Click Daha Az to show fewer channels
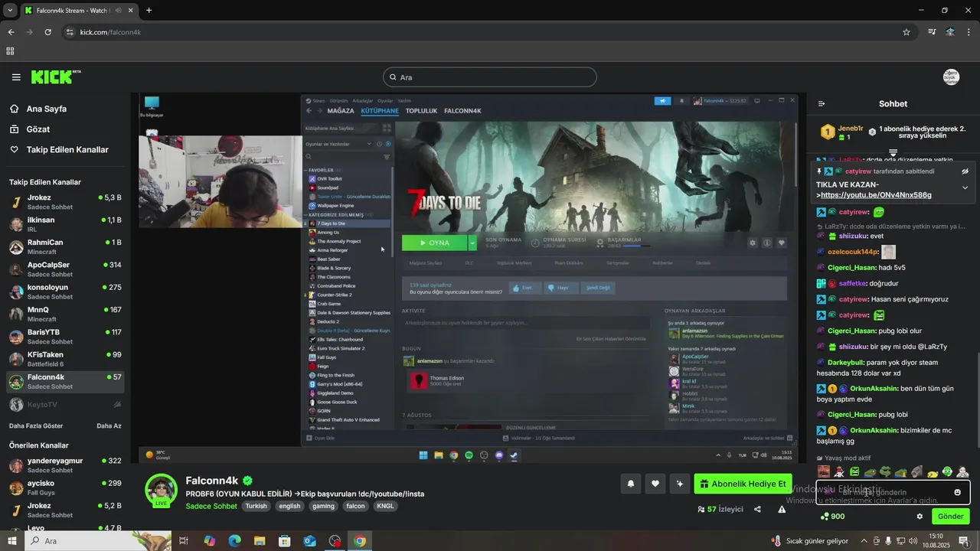This screenshot has width=980, height=551. pyautogui.click(x=109, y=425)
